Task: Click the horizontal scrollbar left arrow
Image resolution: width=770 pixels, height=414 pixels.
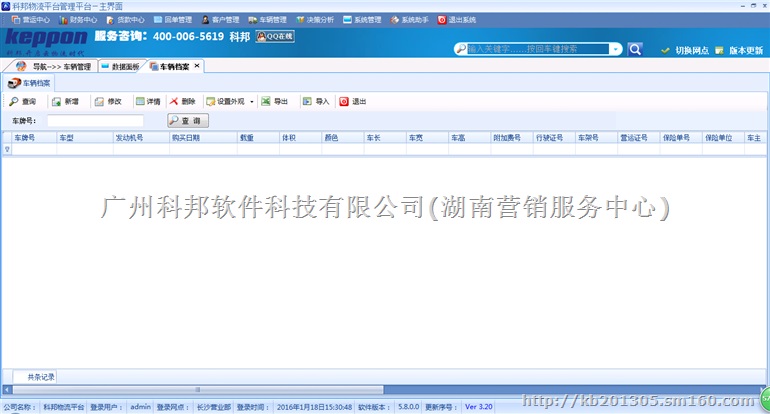Action: click(x=7, y=390)
